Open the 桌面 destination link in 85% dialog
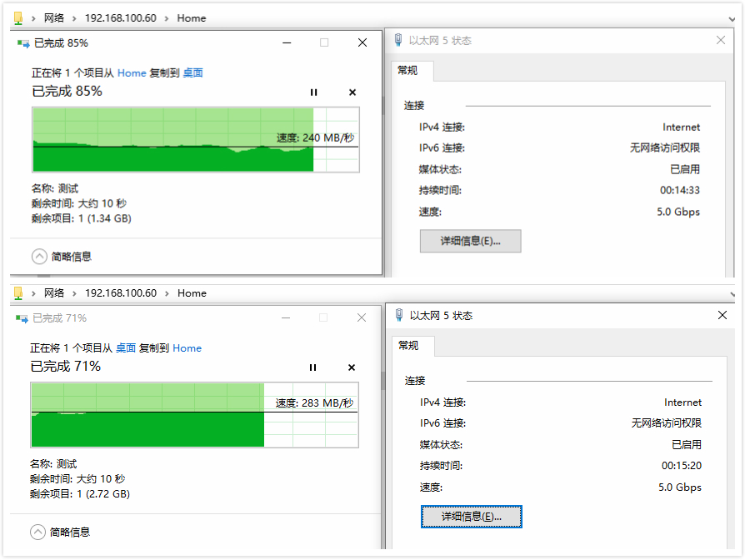 click(x=192, y=72)
